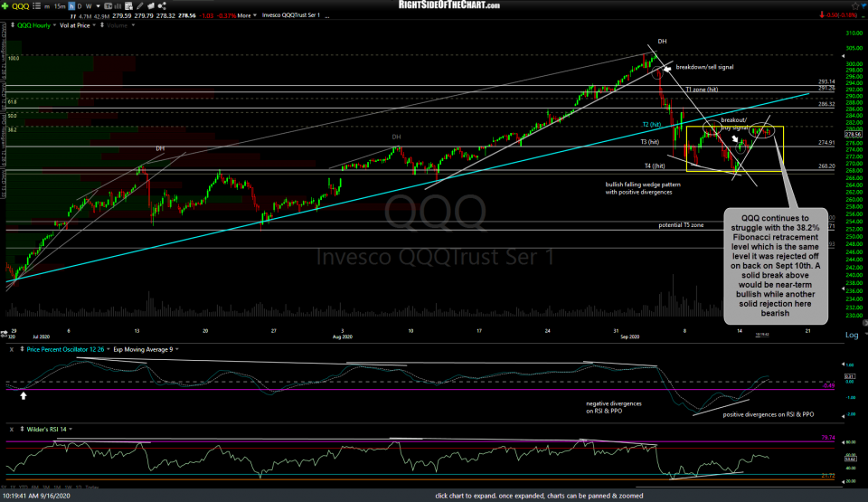This screenshot has height=502, width=868.
Task: Click the time axis scroll icon near date 29
Action: pos(4,334)
